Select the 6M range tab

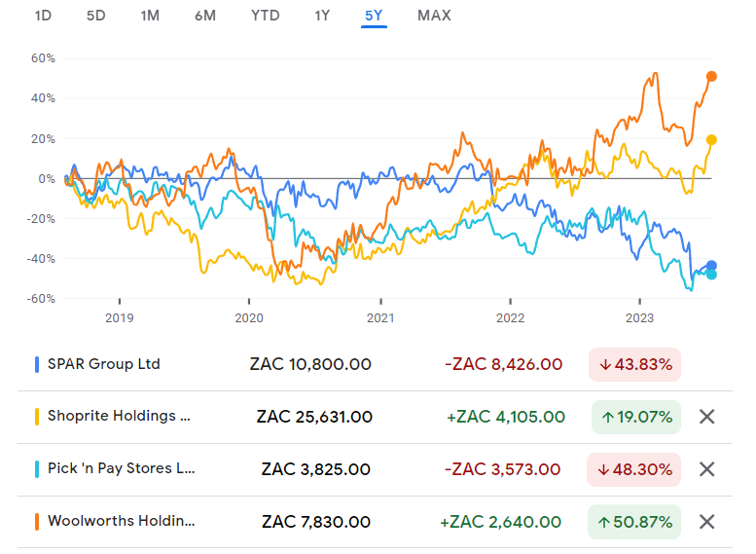[x=205, y=16]
